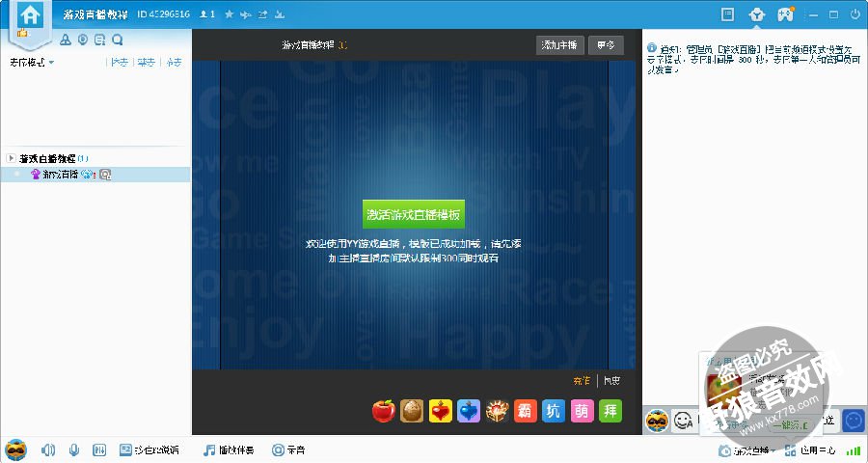Viewport: 868px width, 463px height.
Task: Send the blue gem gift
Action: [469, 411]
